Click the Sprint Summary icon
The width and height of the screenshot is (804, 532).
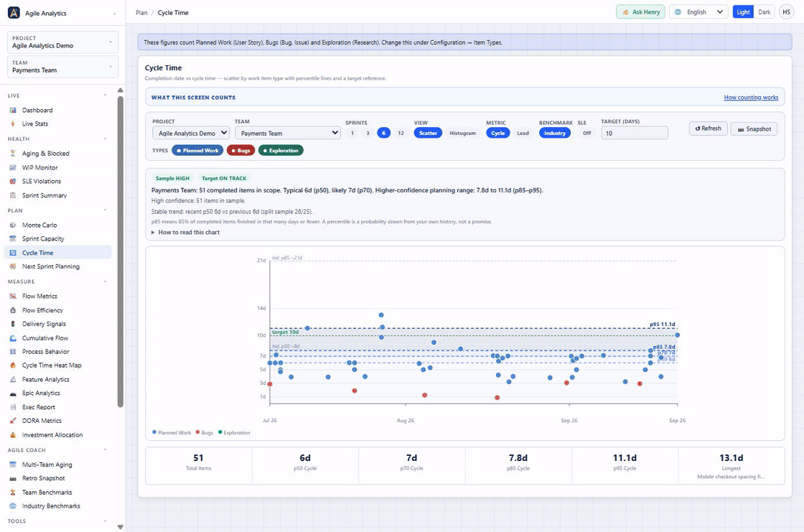[13, 195]
